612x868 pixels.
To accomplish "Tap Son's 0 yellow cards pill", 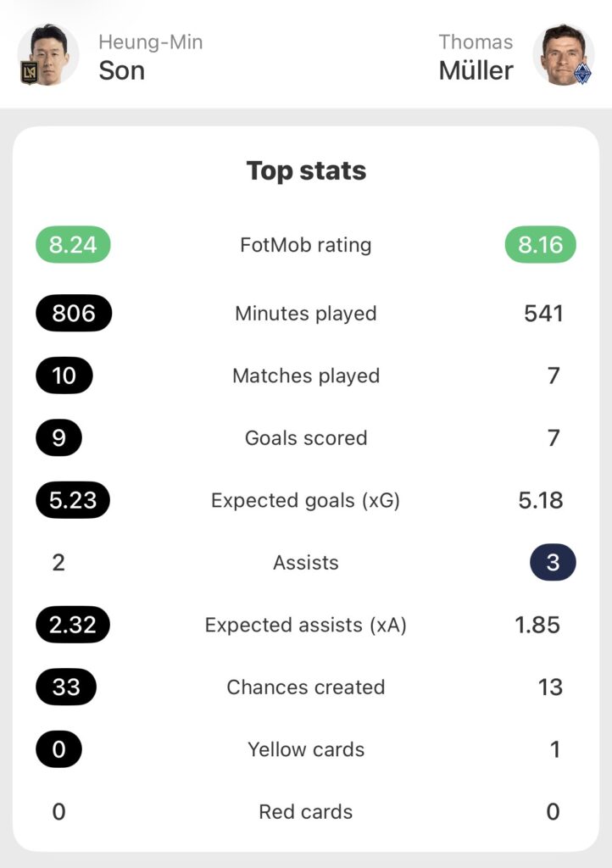I will click(58, 749).
